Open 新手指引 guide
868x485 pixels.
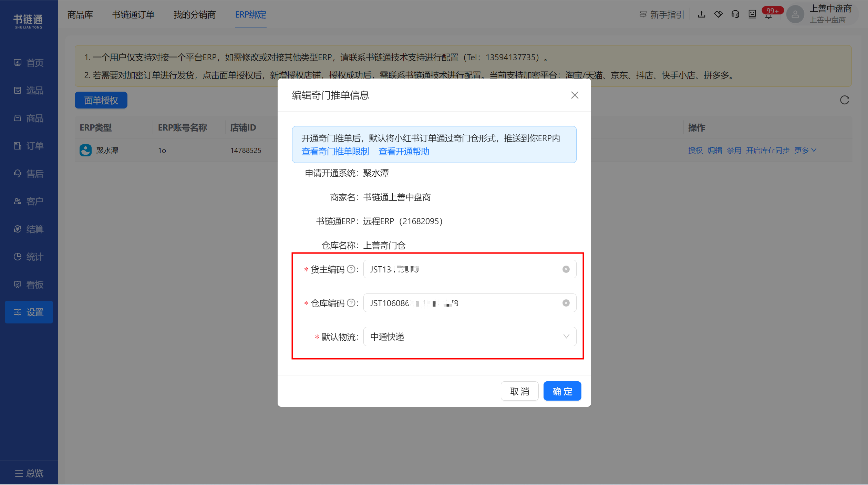[661, 14]
